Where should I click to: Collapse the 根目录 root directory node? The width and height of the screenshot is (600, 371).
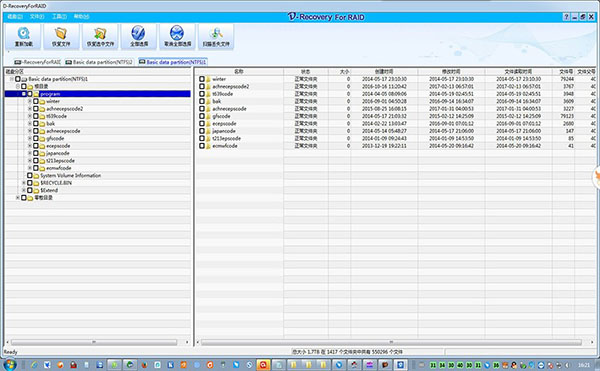(18, 86)
